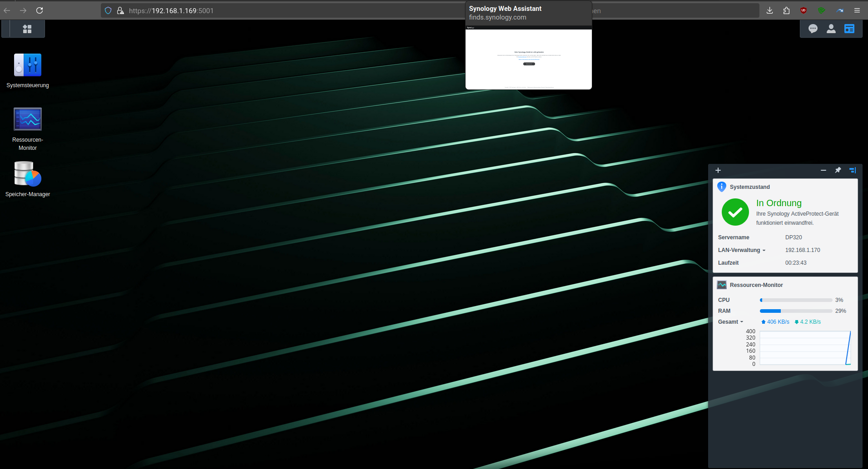868x469 pixels.
Task: Add a widget with the plus button
Action: (x=718, y=170)
